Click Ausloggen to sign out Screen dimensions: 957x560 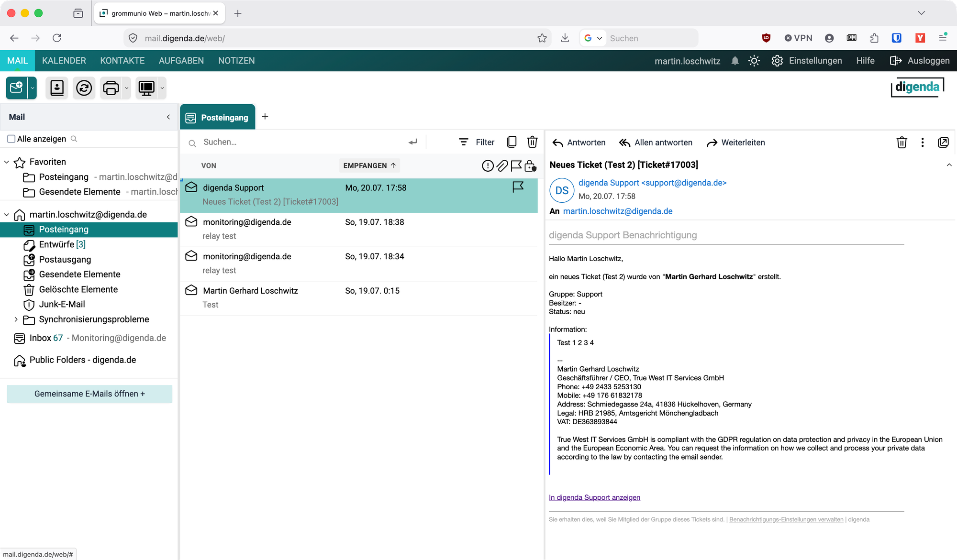coord(920,61)
